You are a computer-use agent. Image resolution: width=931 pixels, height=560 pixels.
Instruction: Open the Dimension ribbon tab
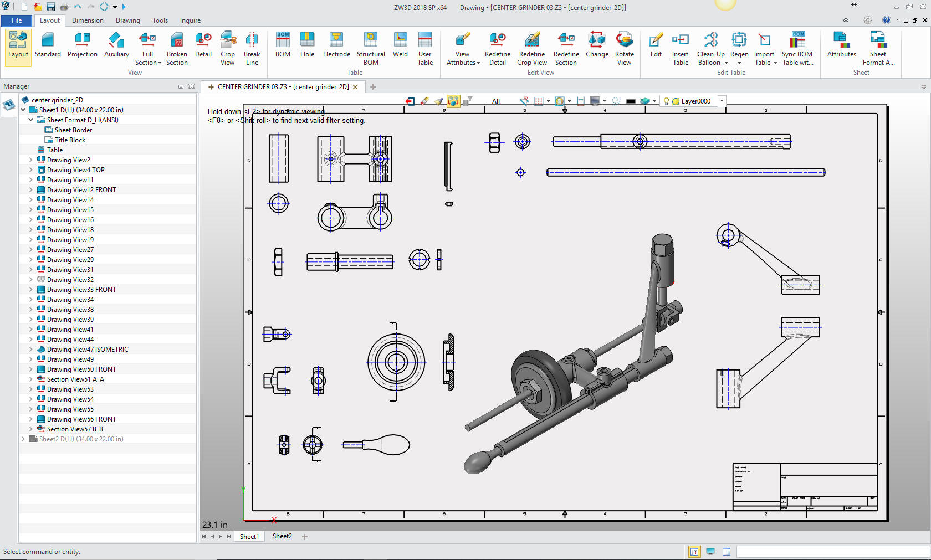click(x=88, y=20)
